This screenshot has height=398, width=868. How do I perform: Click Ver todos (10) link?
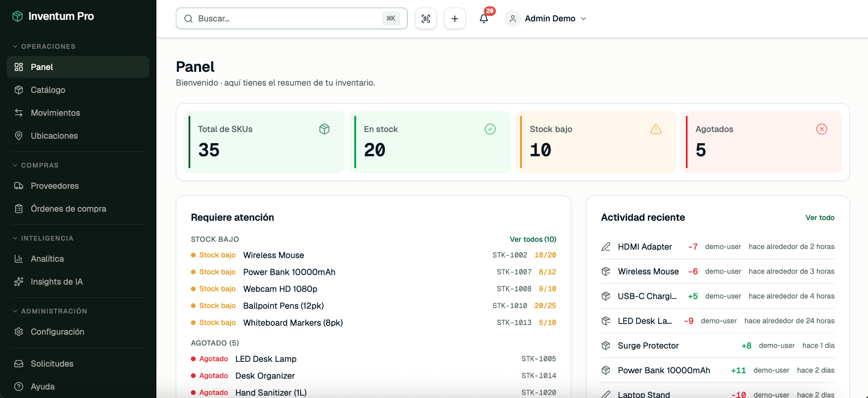(x=533, y=239)
